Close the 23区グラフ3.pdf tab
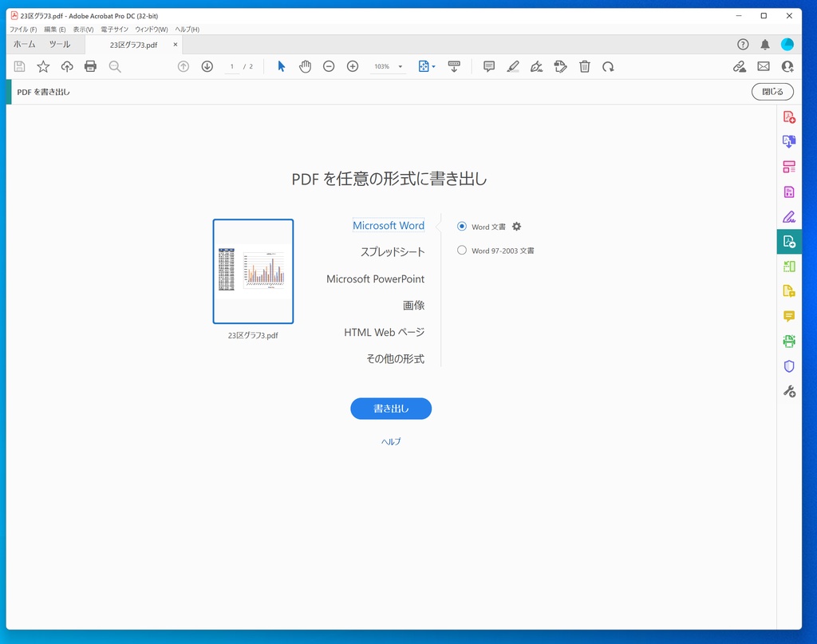This screenshot has width=817, height=644. pyautogui.click(x=176, y=45)
